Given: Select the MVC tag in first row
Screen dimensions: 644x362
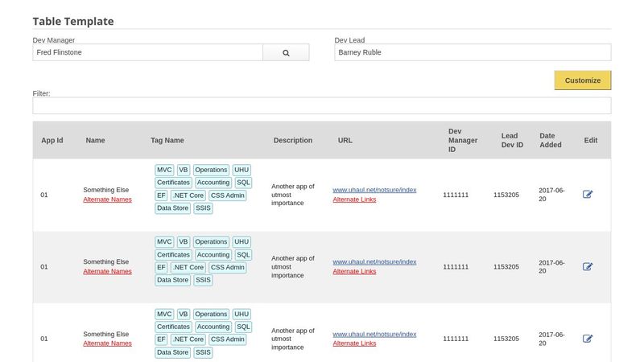Looking at the screenshot, I should pyautogui.click(x=164, y=170).
